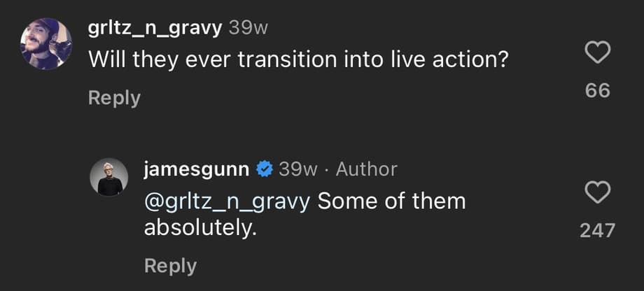The width and height of the screenshot is (644, 291).
Task: Click the "Some of them" reply text
Action: 391,201
